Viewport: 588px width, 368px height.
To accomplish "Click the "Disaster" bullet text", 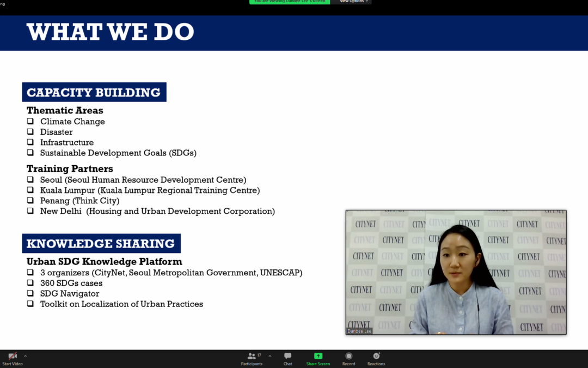I will [57, 132].
